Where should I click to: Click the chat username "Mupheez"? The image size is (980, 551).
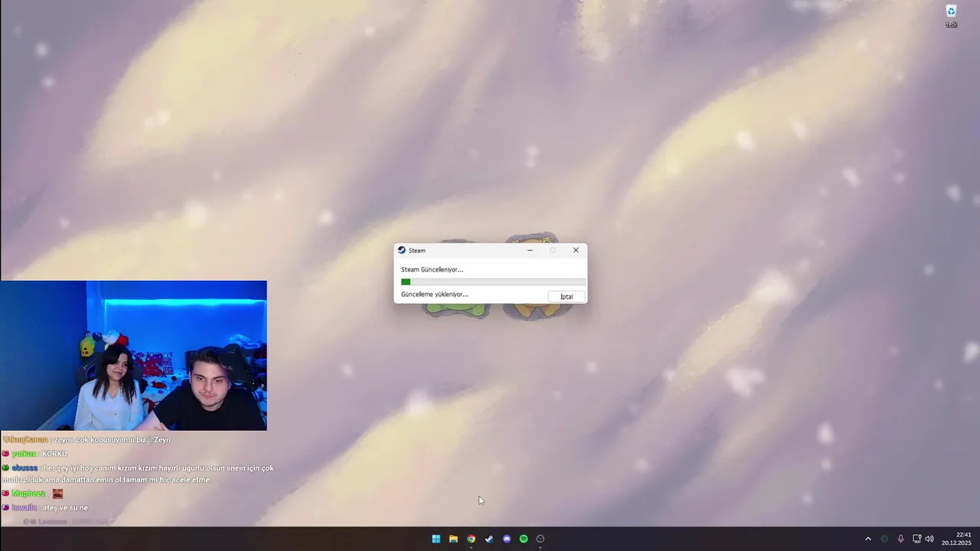[28, 494]
